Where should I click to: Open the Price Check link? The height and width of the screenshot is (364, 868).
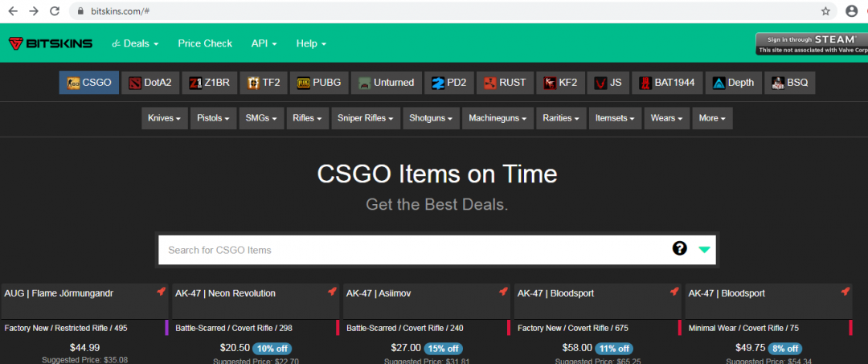point(205,43)
